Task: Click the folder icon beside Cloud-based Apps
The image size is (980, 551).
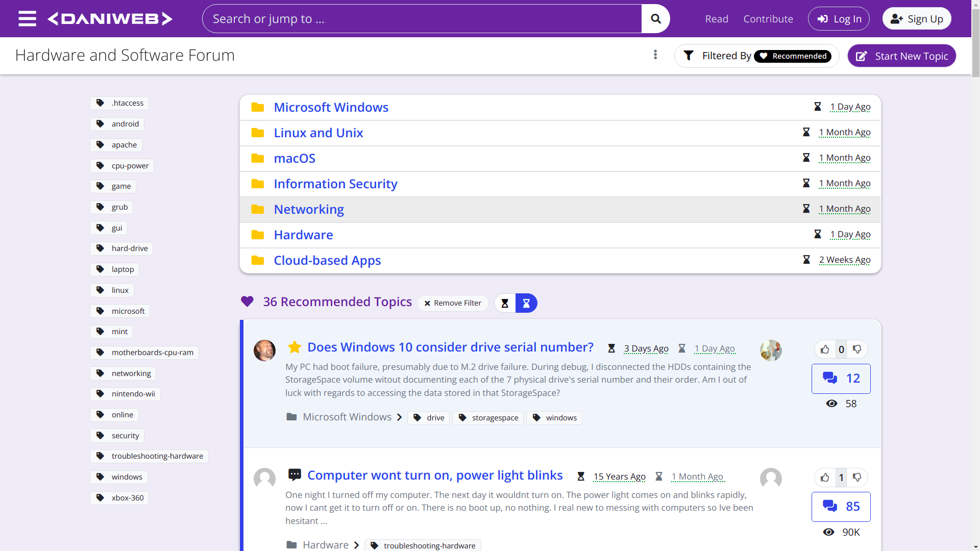Action: [258, 260]
